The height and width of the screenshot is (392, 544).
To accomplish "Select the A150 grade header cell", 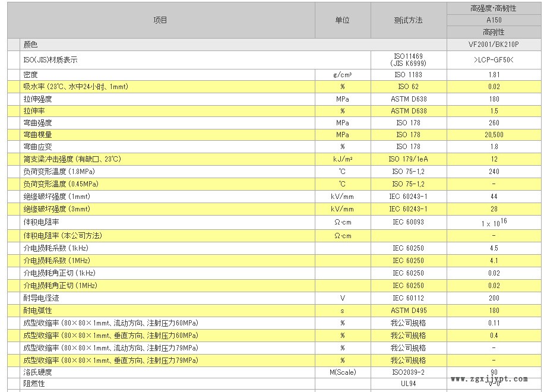I will coord(494,20).
